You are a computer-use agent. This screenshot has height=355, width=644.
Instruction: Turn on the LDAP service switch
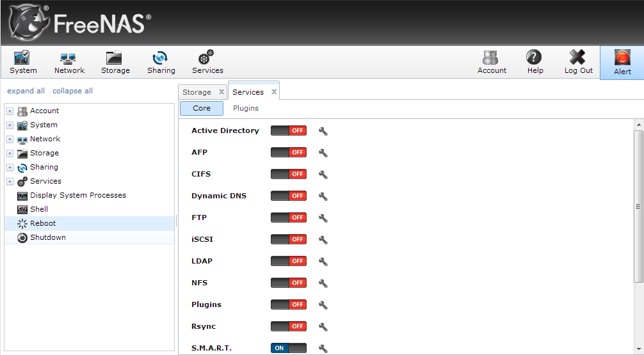pos(289,261)
